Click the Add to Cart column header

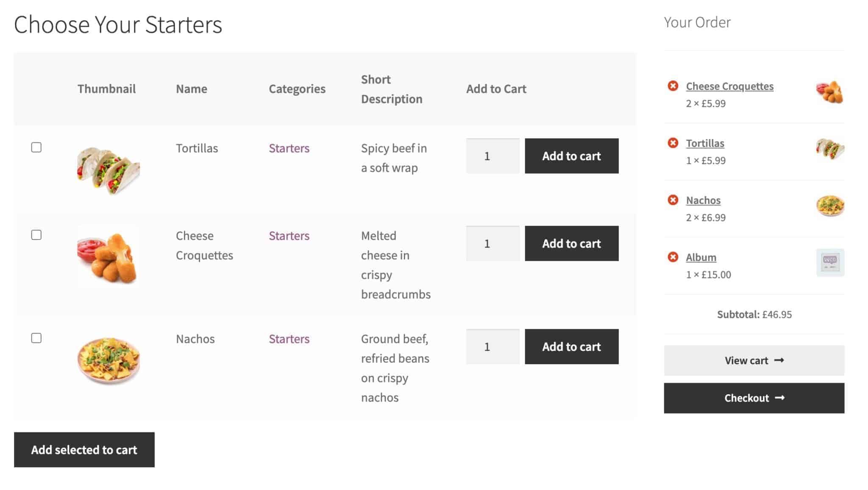click(x=496, y=89)
